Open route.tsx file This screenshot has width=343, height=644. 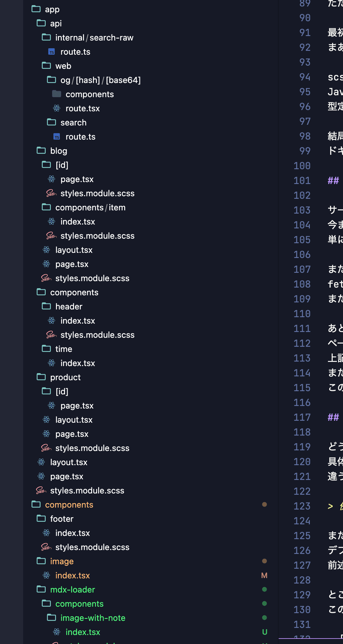click(83, 108)
